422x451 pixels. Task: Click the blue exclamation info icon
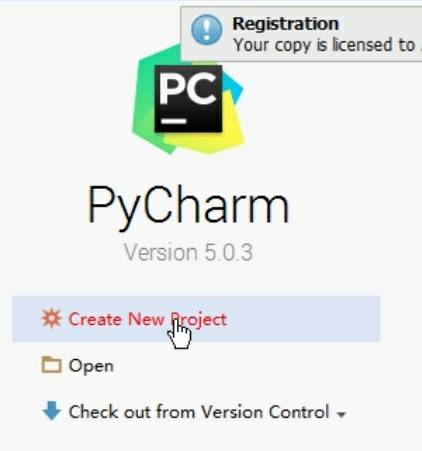point(207,30)
